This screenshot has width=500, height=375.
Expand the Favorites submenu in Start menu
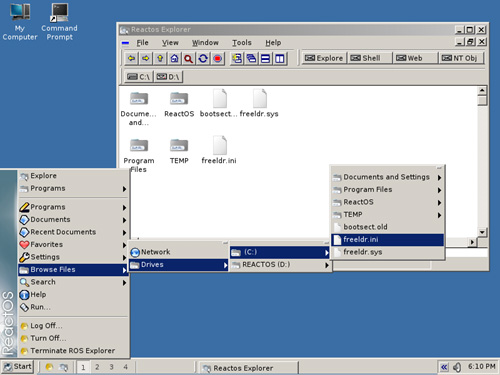click(73, 245)
